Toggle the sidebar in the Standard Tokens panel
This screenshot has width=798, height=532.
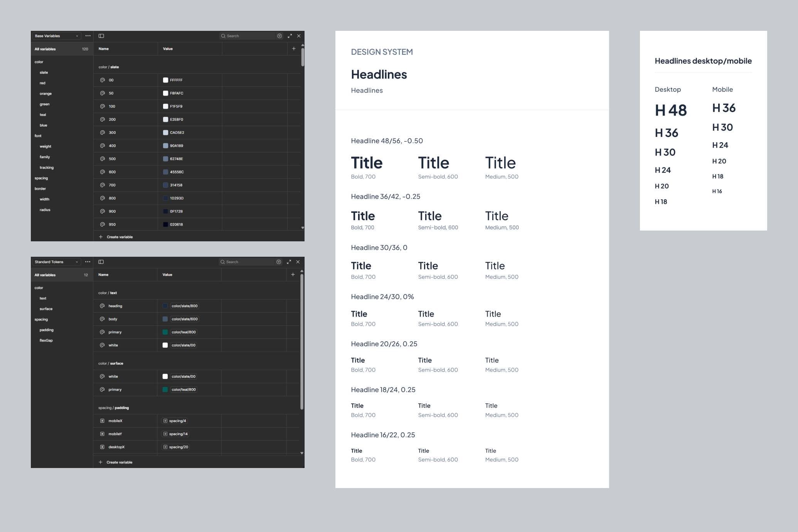tap(102, 262)
